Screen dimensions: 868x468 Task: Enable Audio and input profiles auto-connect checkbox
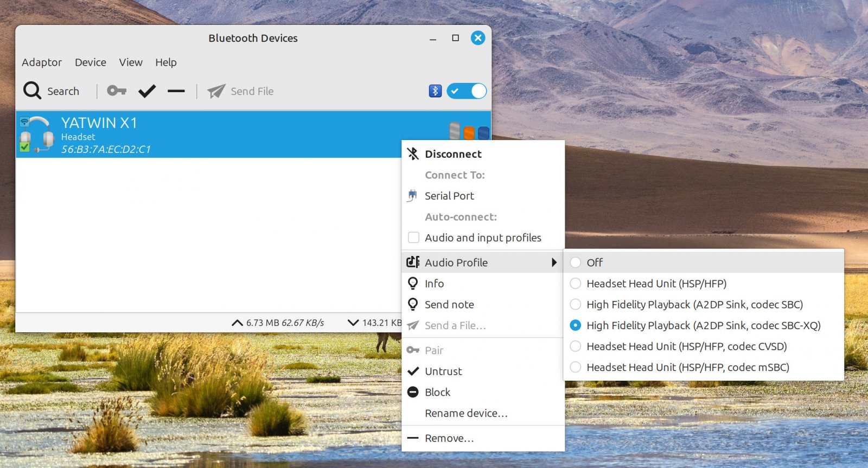click(413, 238)
